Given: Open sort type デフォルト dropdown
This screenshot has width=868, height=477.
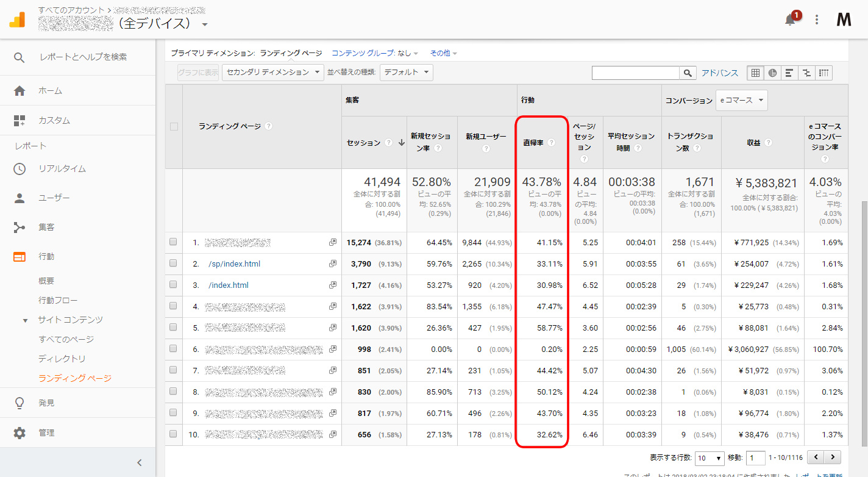Looking at the screenshot, I should [x=406, y=72].
